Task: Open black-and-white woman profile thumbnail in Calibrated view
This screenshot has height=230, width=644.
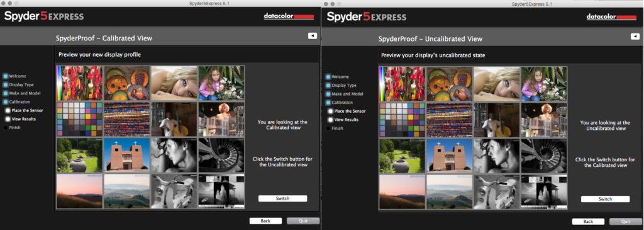Action: tap(174, 155)
